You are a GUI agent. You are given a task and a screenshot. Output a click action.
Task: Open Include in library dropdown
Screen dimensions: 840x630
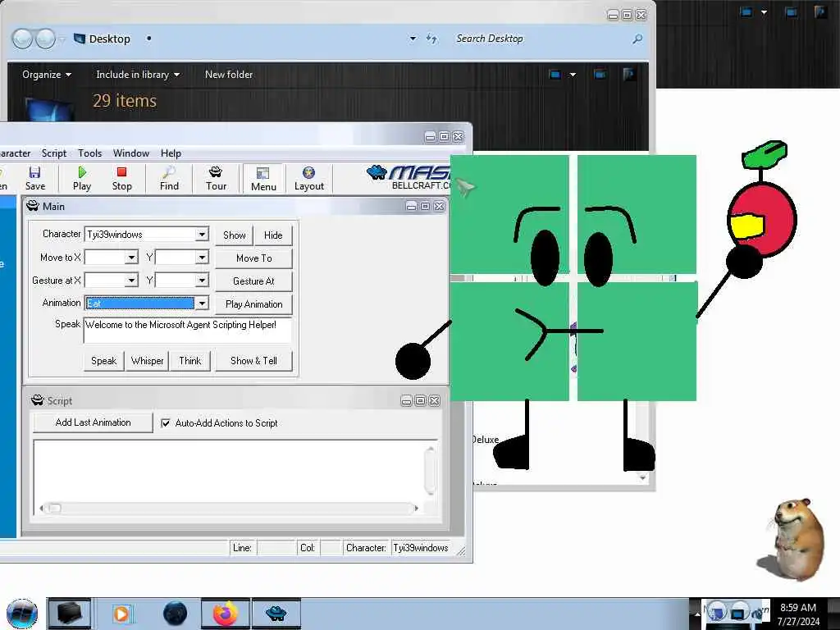[138, 75]
